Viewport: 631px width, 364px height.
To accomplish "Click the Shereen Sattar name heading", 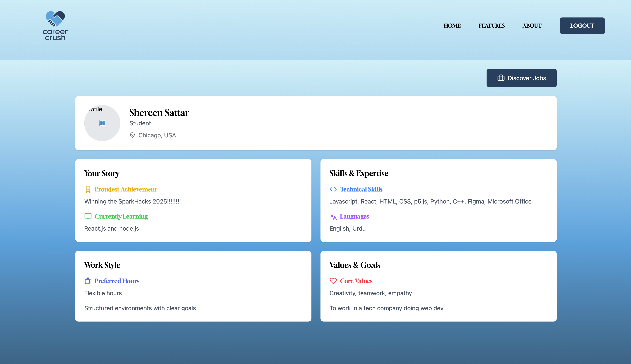I will (159, 113).
